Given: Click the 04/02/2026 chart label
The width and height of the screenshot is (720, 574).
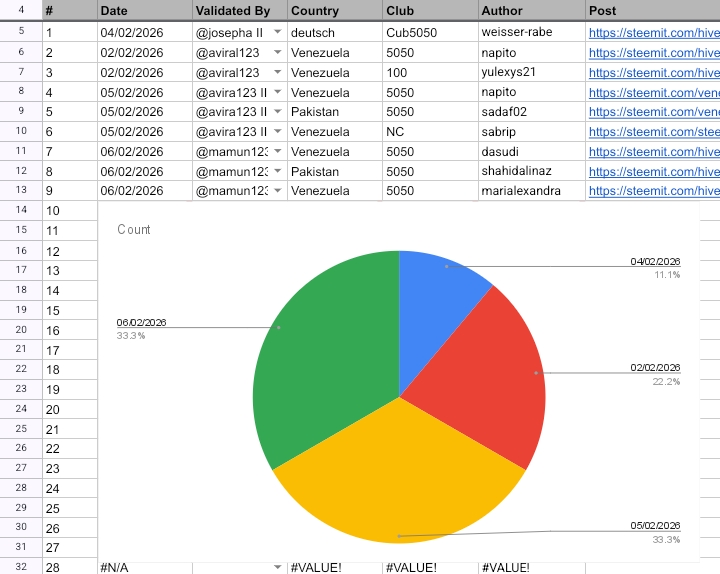Looking at the screenshot, I should coord(655,261).
